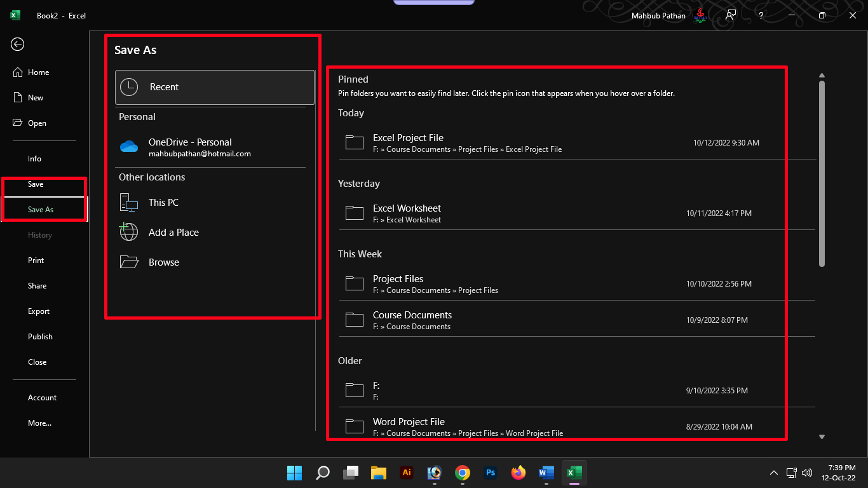This screenshot has height=488, width=868.
Task: Open Google Chrome from taskbar
Action: (463, 473)
